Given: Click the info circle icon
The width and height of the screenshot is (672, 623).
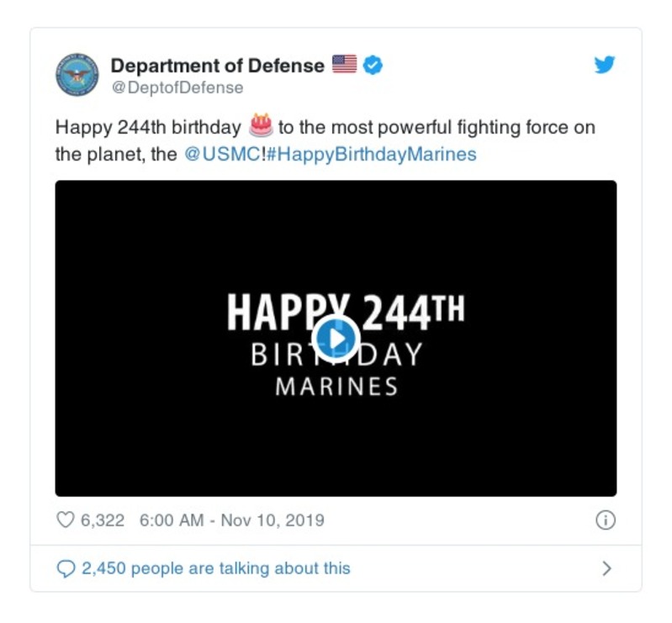Looking at the screenshot, I should coord(605,520).
